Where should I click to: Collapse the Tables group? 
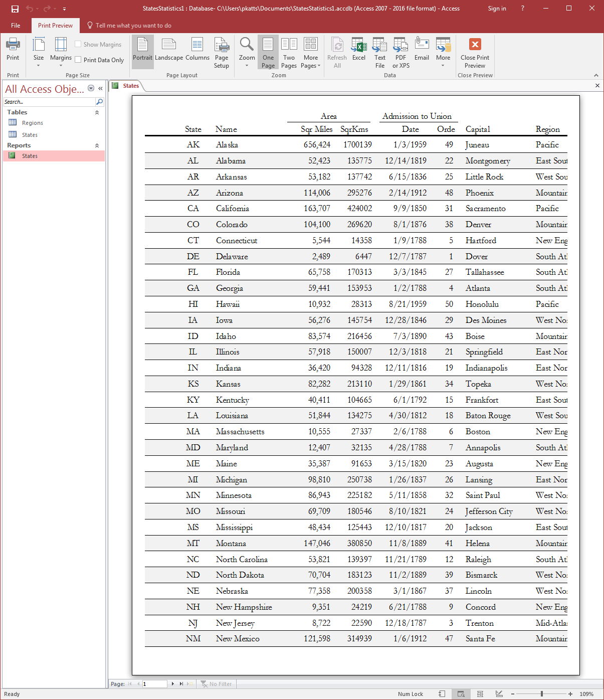click(x=97, y=112)
